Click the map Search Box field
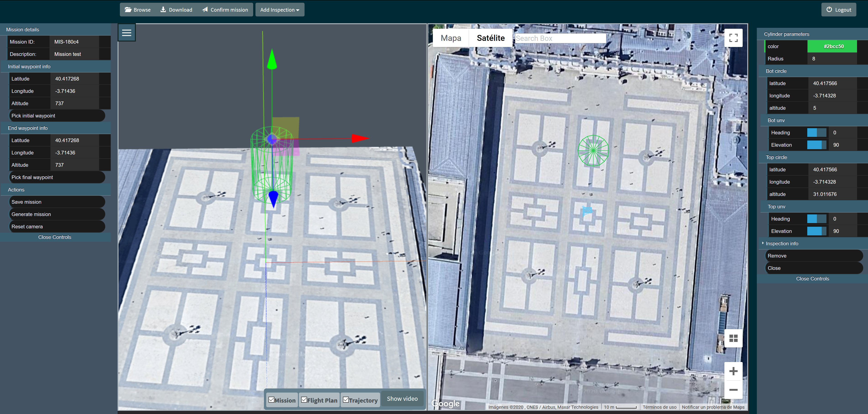Viewport: 868px width, 414px height. [x=560, y=38]
